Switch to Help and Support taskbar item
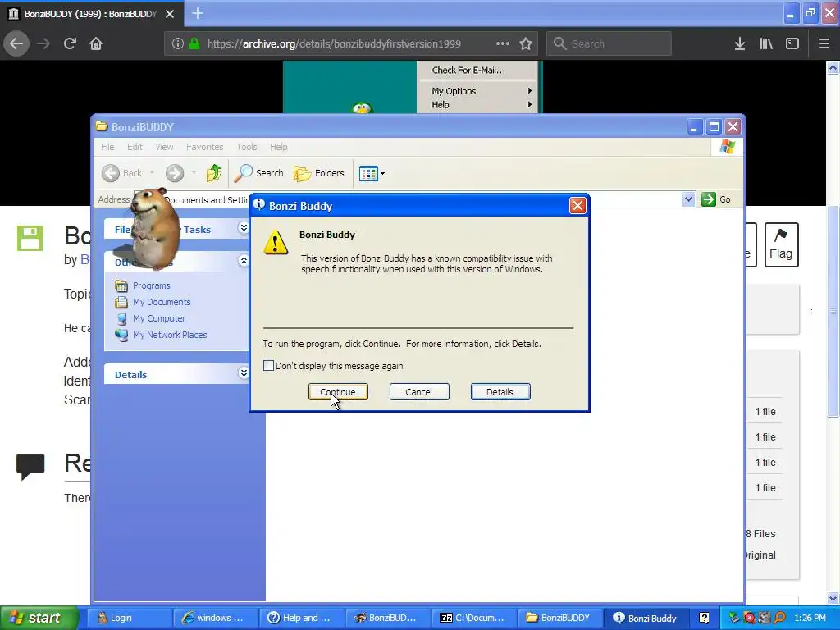 click(x=302, y=618)
